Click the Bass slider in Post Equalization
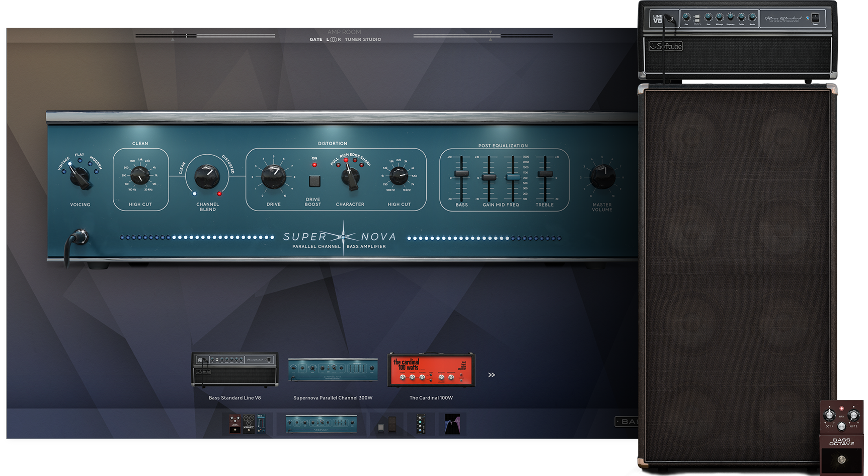Viewport: 868px width, 476px height. coord(461,174)
